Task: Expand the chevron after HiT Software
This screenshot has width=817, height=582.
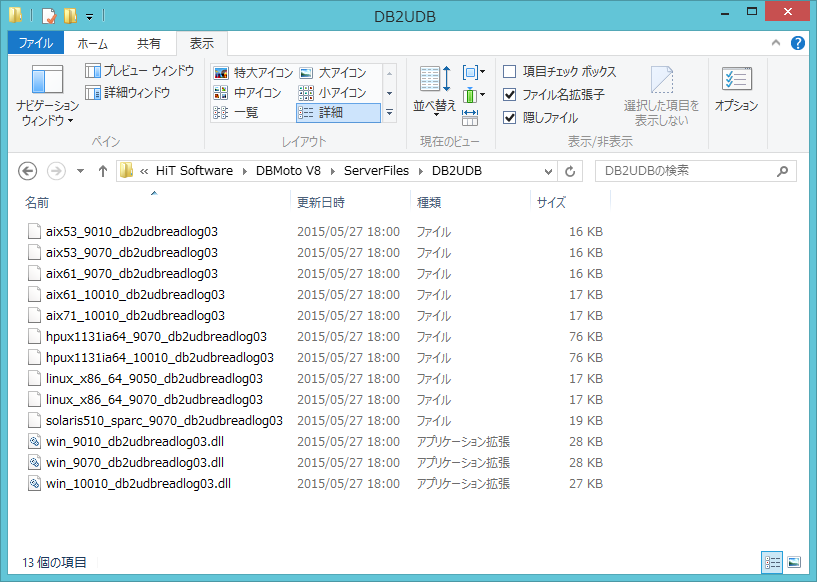Action: 244,171
